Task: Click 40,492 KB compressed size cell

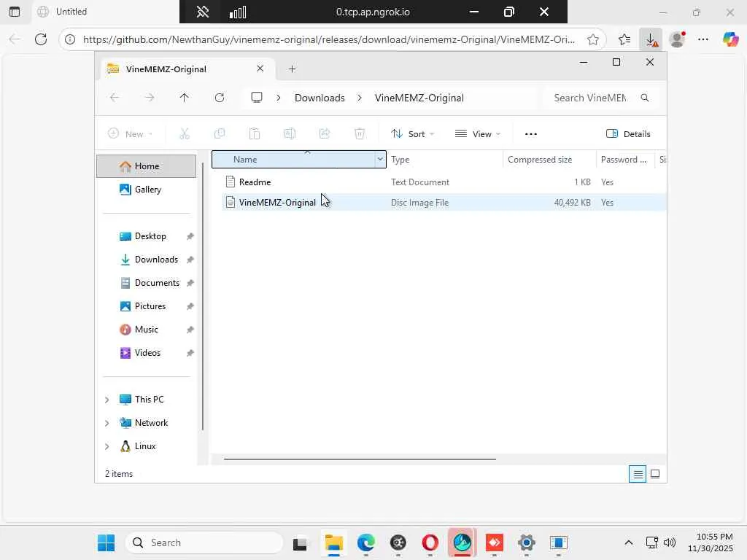Action: point(572,203)
